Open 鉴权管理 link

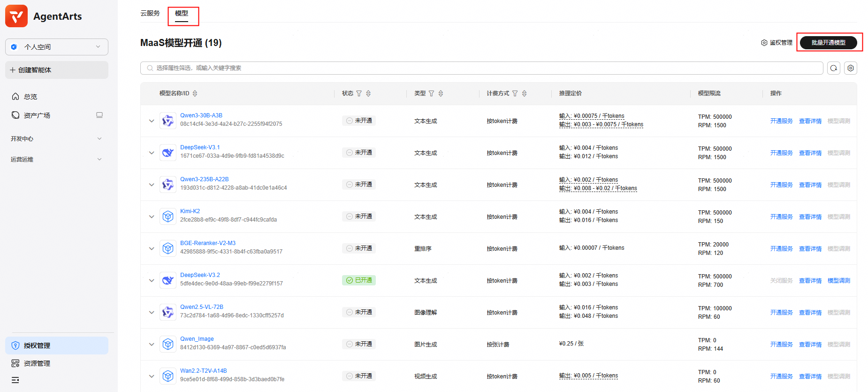[x=777, y=43]
